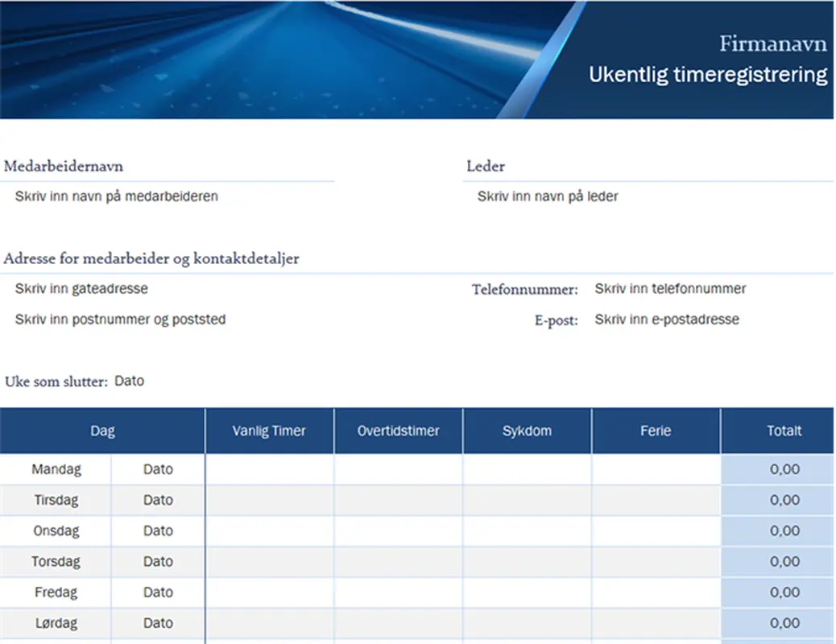
Task: Click the Vanlig Timer column header
Action: pyautogui.click(x=268, y=430)
